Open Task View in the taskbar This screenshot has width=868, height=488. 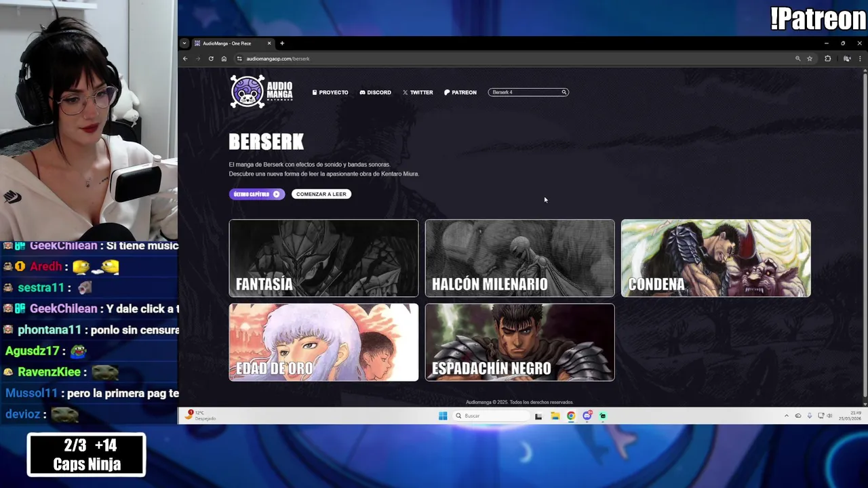coord(538,415)
